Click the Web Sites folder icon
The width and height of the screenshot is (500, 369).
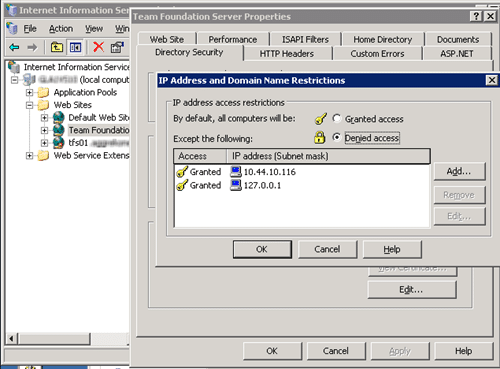point(43,105)
